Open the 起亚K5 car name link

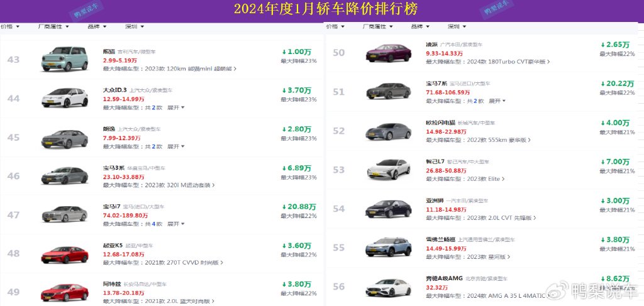point(113,245)
